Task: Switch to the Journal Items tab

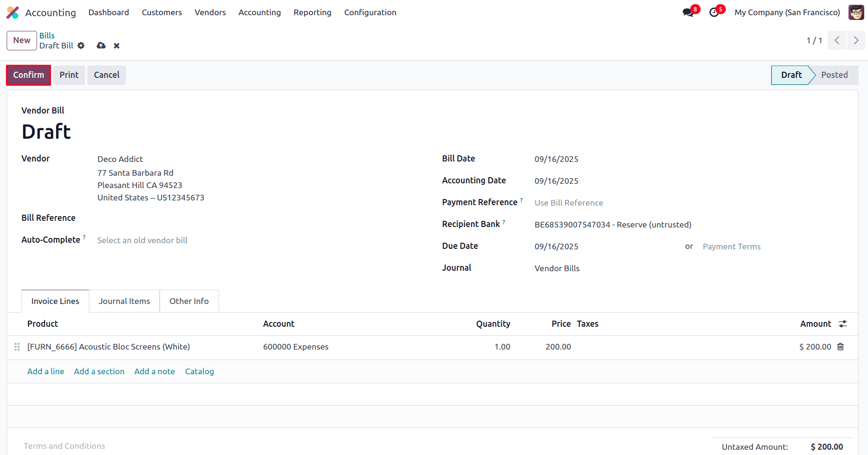Action: tap(124, 301)
